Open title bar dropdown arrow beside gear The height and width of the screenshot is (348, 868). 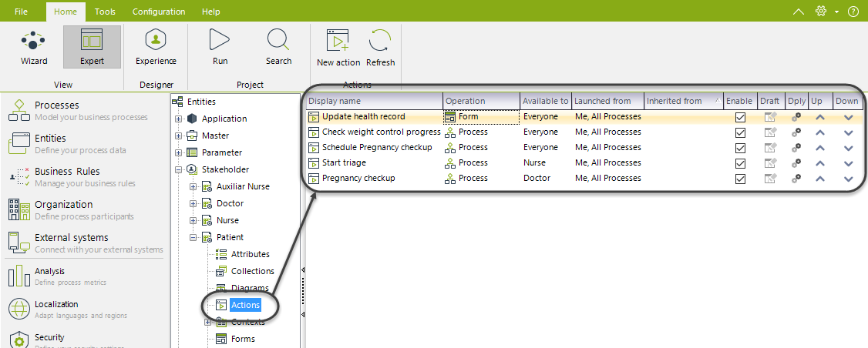point(836,12)
